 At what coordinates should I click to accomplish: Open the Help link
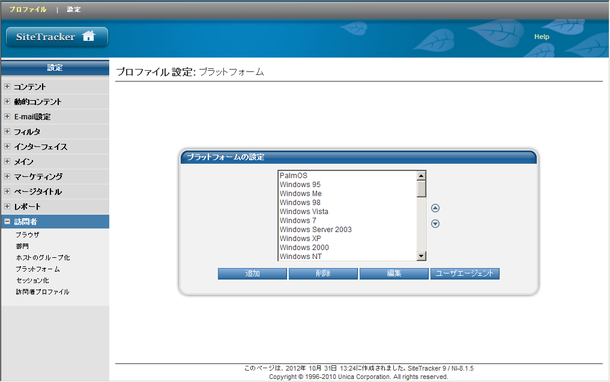coord(542,37)
